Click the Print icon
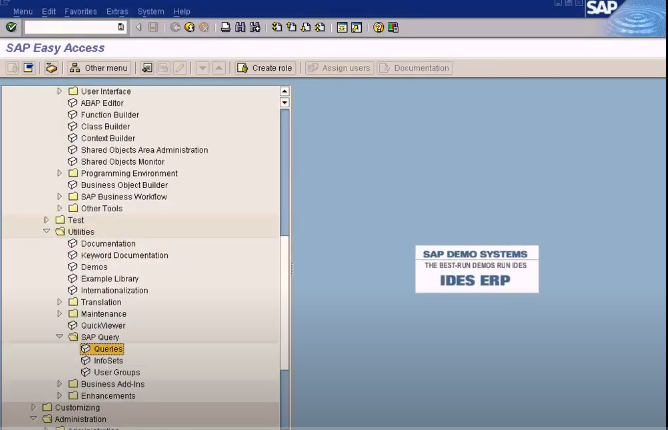The image size is (668, 430). pyautogui.click(x=226, y=27)
